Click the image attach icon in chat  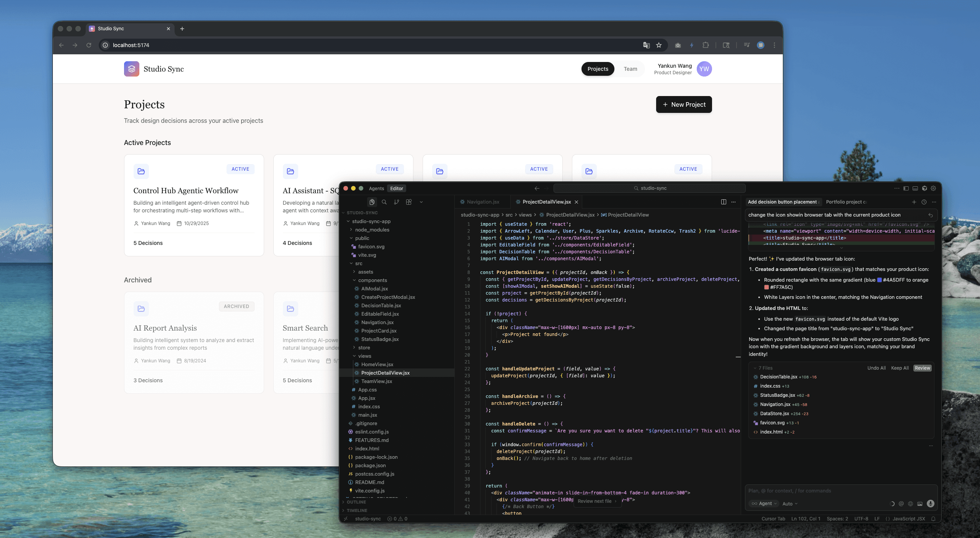(920, 504)
